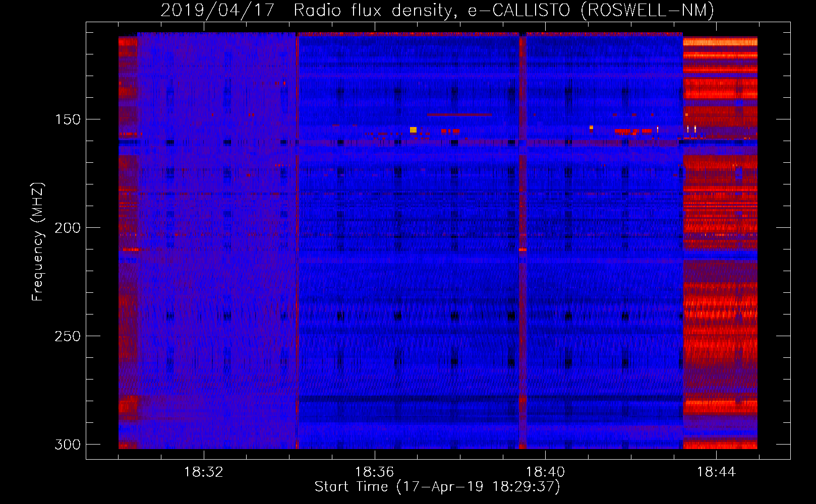Click the 18:36 time tick label
816x504 pixels.
[x=374, y=472]
